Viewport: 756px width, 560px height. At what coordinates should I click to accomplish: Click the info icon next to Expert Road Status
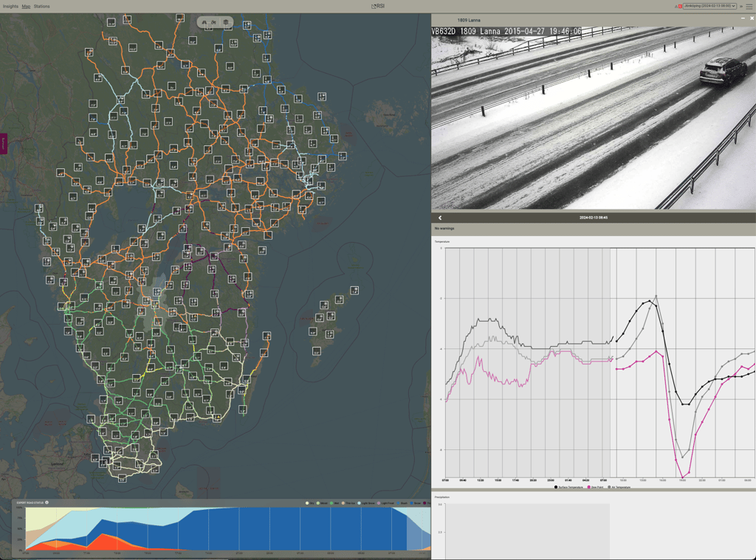(x=47, y=502)
